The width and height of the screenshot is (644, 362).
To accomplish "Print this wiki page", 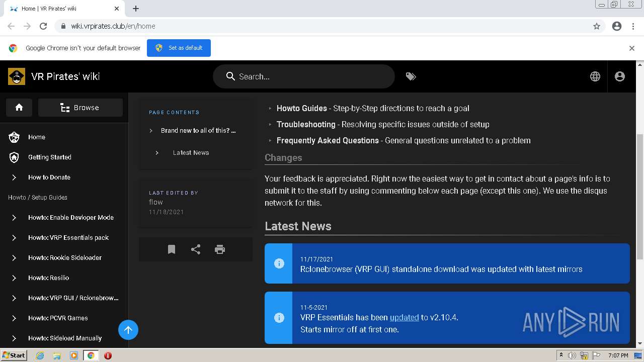I will [x=220, y=249].
